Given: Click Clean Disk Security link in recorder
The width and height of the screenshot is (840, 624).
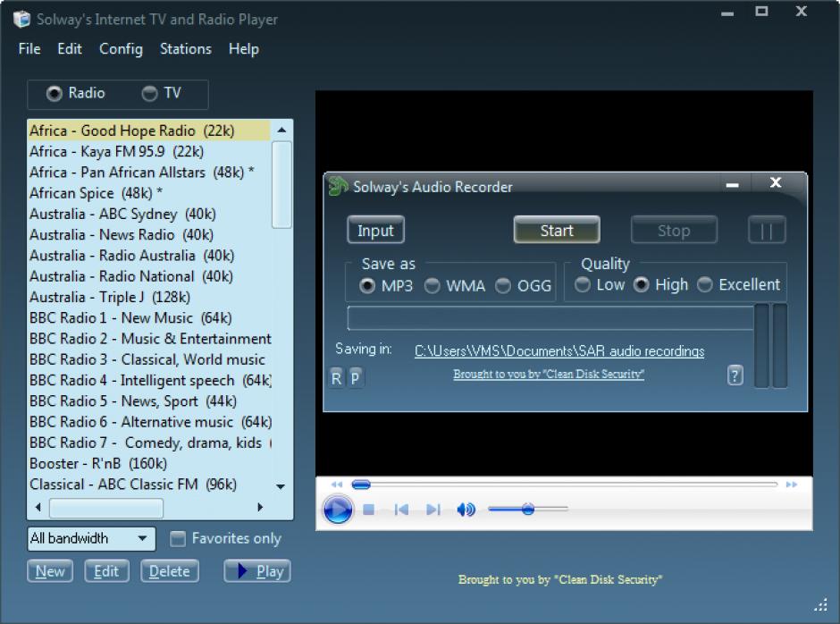Looking at the screenshot, I should (x=549, y=375).
